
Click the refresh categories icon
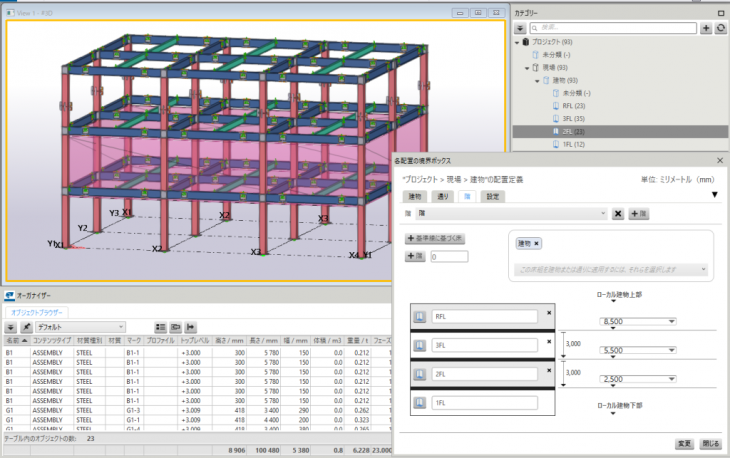click(720, 29)
